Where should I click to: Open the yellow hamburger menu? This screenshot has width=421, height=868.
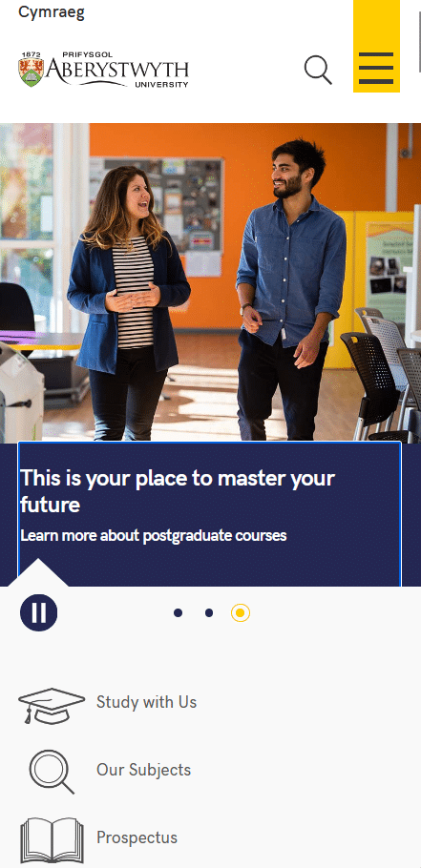point(376,46)
